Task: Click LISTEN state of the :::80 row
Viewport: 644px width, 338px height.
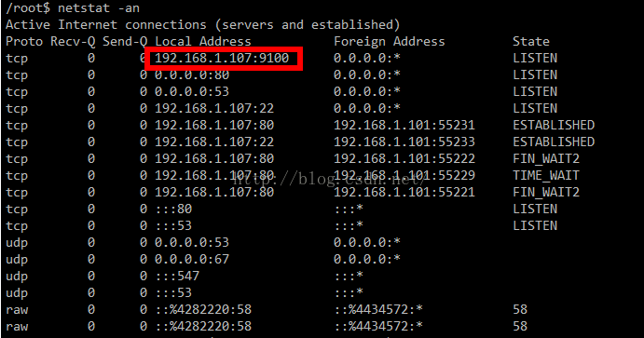Action: (x=535, y=210)
